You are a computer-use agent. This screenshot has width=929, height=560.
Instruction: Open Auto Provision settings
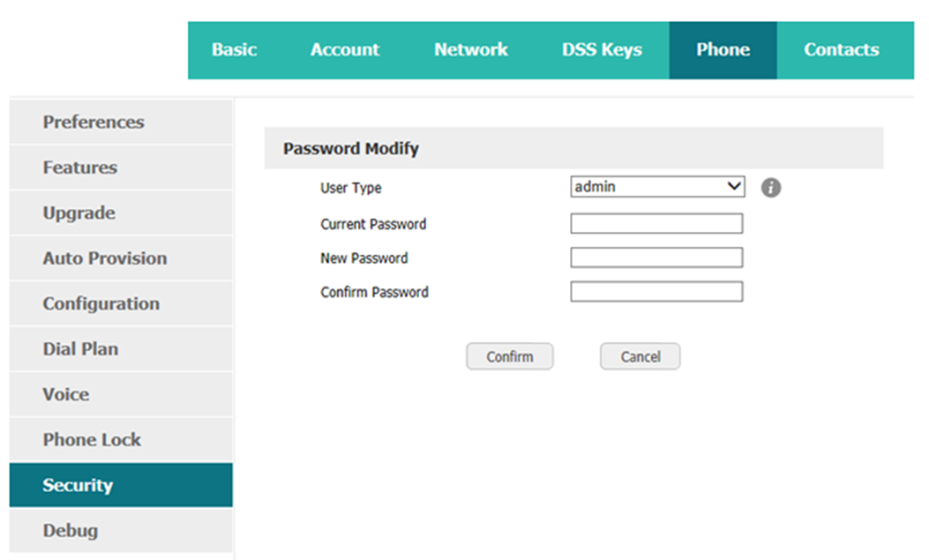121,258
